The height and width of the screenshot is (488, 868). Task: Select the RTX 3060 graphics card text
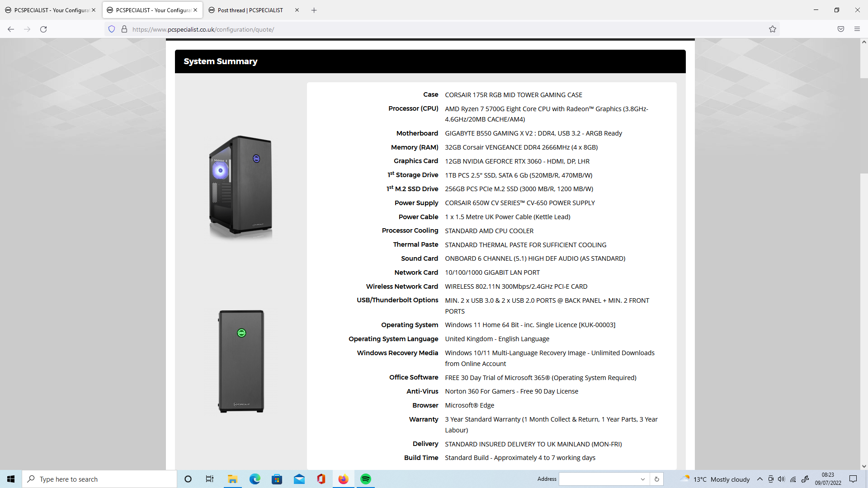517,161
